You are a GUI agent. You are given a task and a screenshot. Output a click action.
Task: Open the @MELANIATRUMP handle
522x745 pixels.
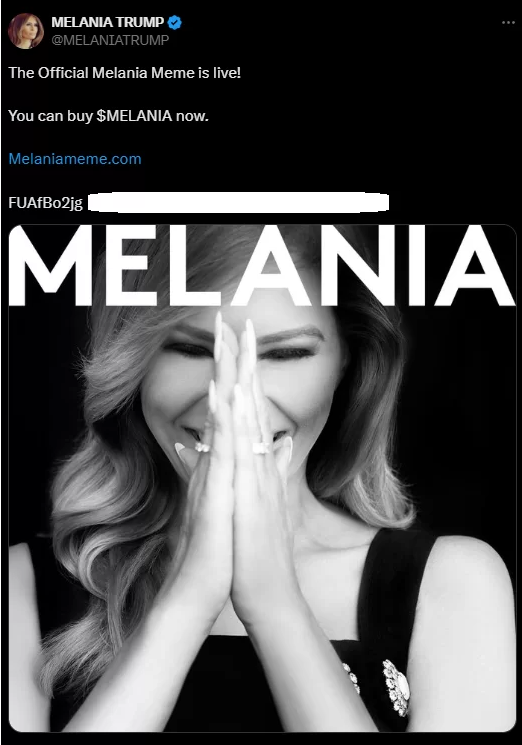[x=110, y=40]
